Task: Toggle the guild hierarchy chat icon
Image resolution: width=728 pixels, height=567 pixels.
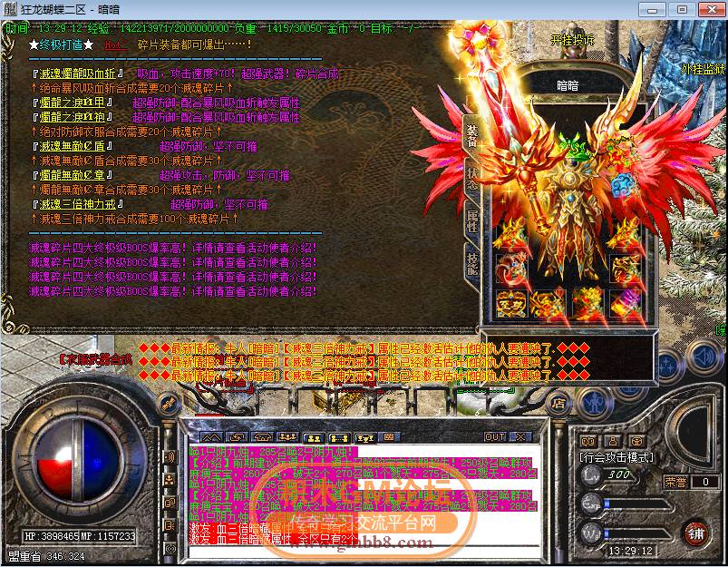Action: point(365,437)
